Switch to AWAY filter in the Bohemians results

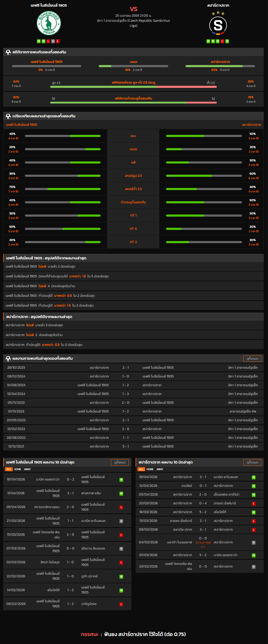[27, 469]
